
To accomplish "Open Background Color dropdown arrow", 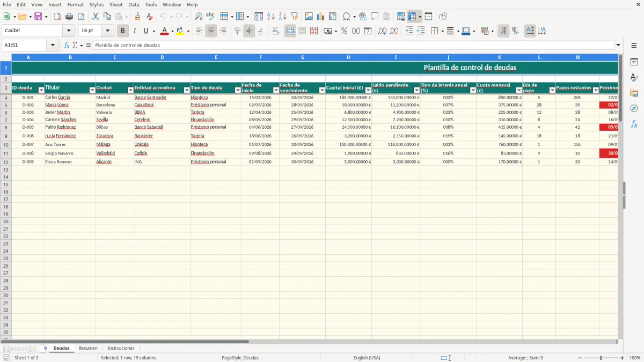I will [188, 31].
